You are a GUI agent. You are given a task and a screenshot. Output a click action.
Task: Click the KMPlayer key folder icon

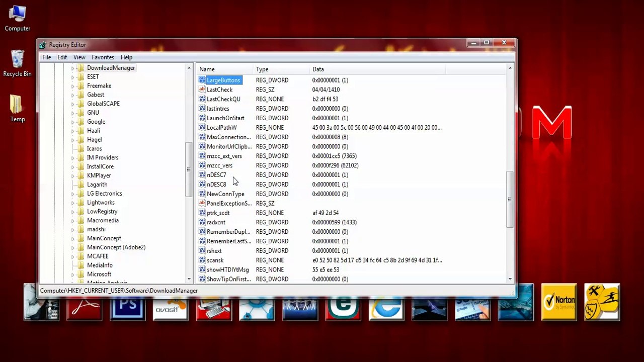pos(80,175)
